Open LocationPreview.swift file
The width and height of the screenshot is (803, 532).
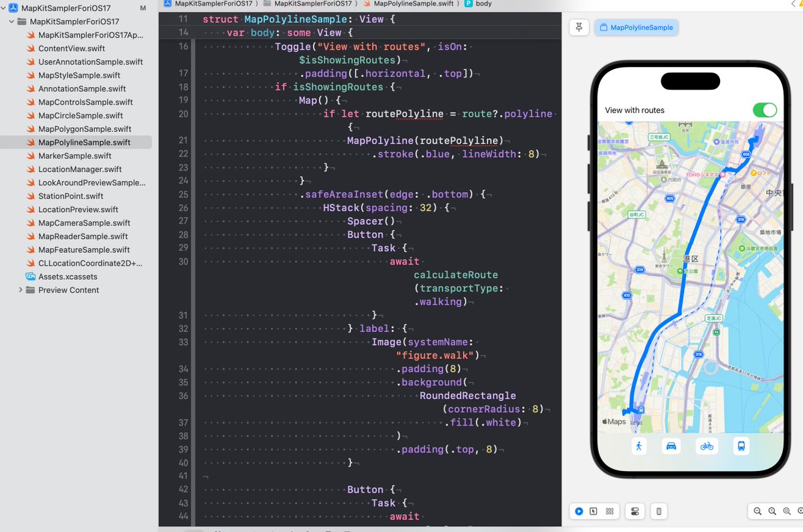tap(78, 209)
